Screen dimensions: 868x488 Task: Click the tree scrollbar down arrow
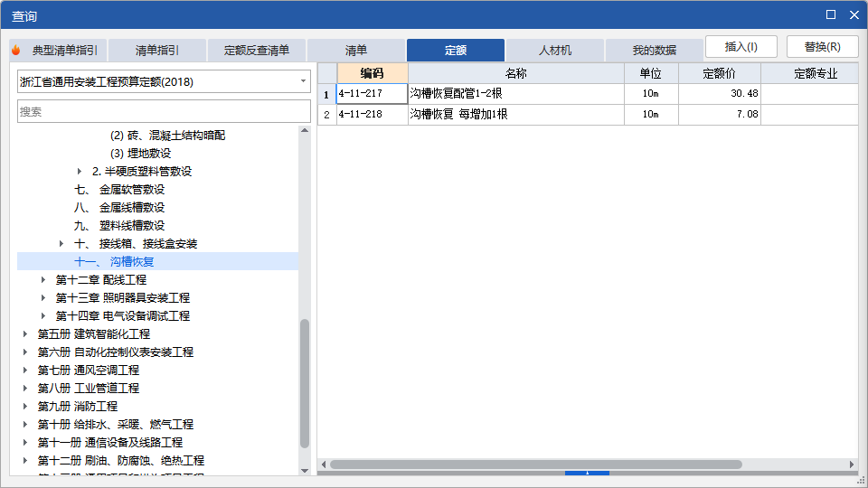[x=305, y=471]
